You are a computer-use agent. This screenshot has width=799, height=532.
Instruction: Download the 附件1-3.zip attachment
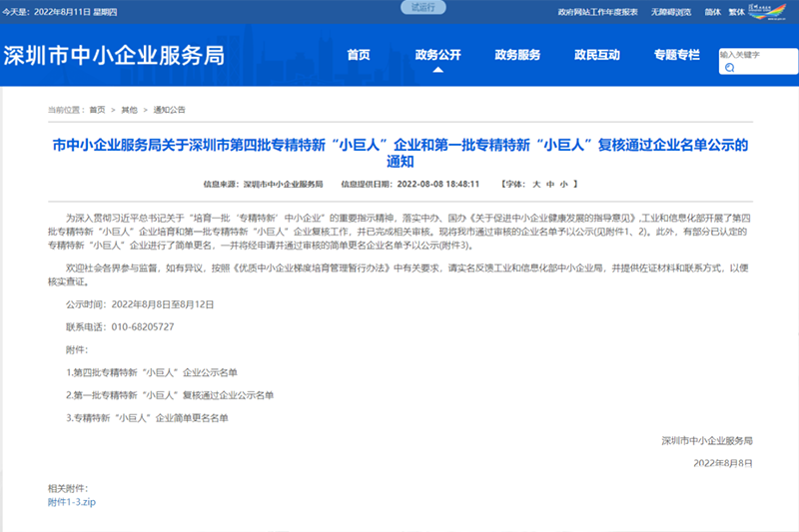72,502
